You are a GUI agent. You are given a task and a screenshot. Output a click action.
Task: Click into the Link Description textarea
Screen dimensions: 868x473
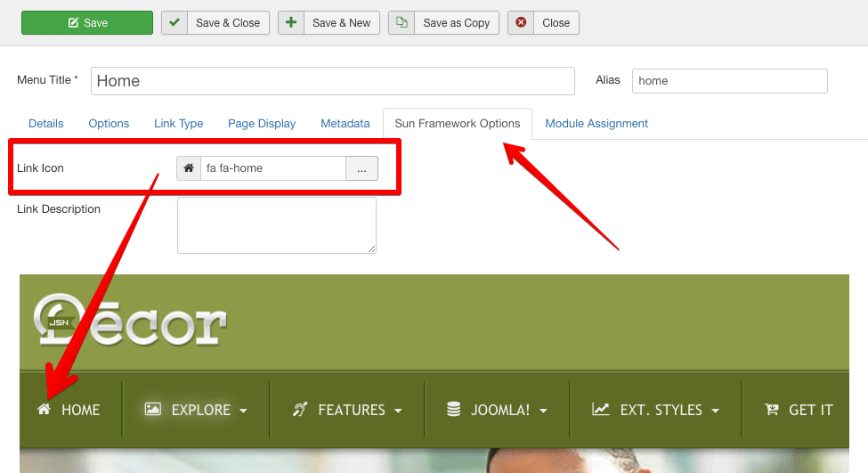click(276, 225)
